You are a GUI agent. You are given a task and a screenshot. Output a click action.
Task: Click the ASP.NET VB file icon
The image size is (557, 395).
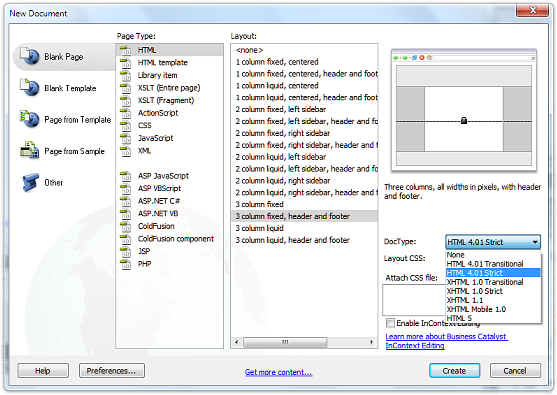coord(125,213)
